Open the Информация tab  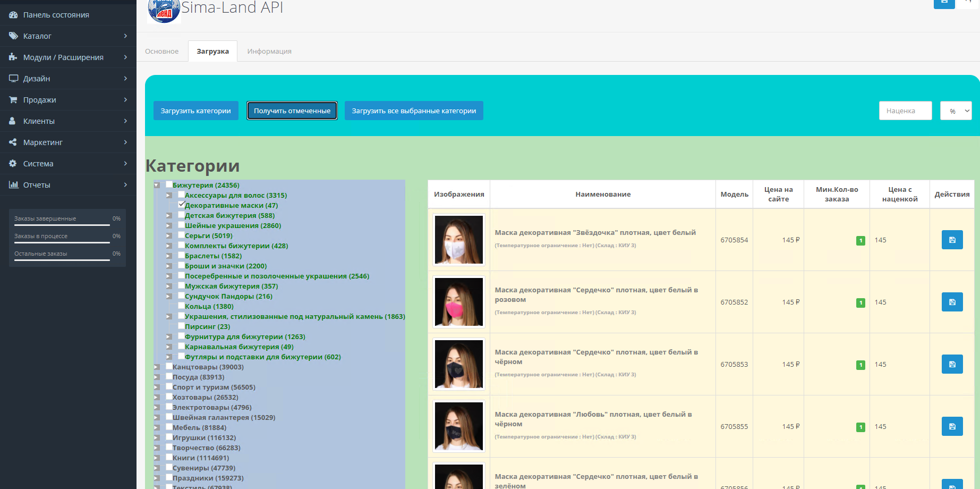(x=269, y=52)
